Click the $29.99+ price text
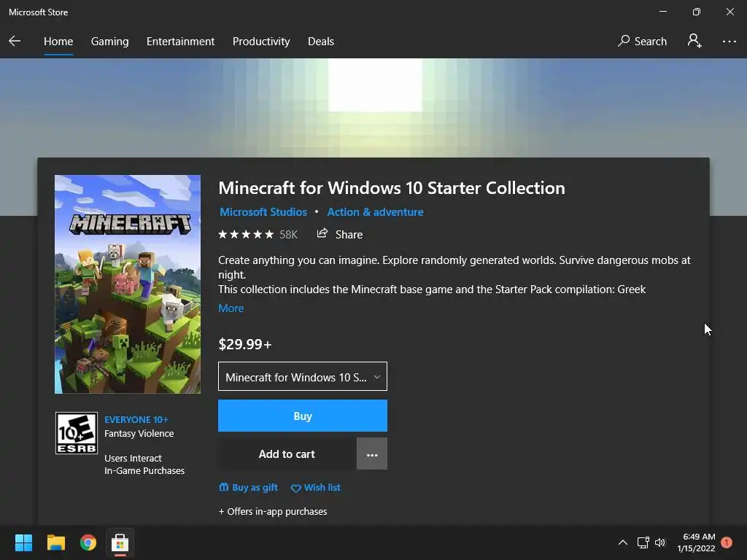747x560 pixels. point(245,344)
